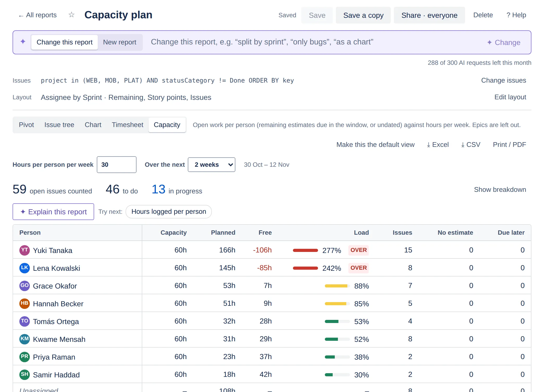Click Save a copy button

[363, 15]
